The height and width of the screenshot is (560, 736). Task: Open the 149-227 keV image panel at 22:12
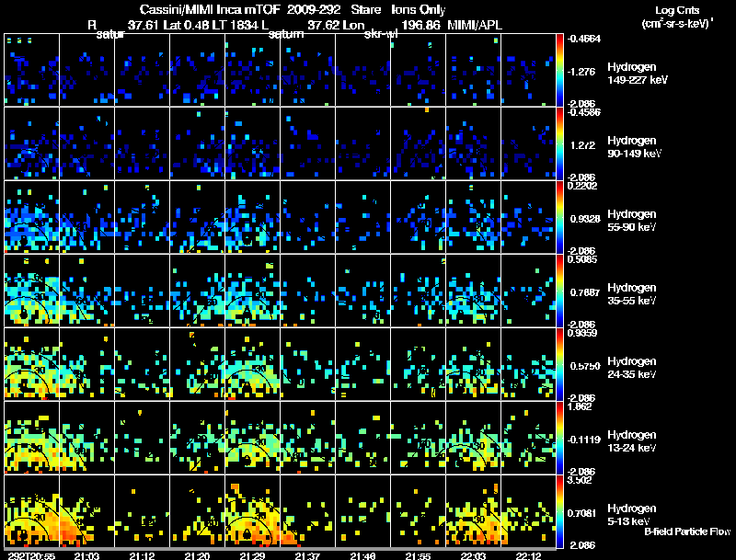pyautogui.click(x=528, y=70)
